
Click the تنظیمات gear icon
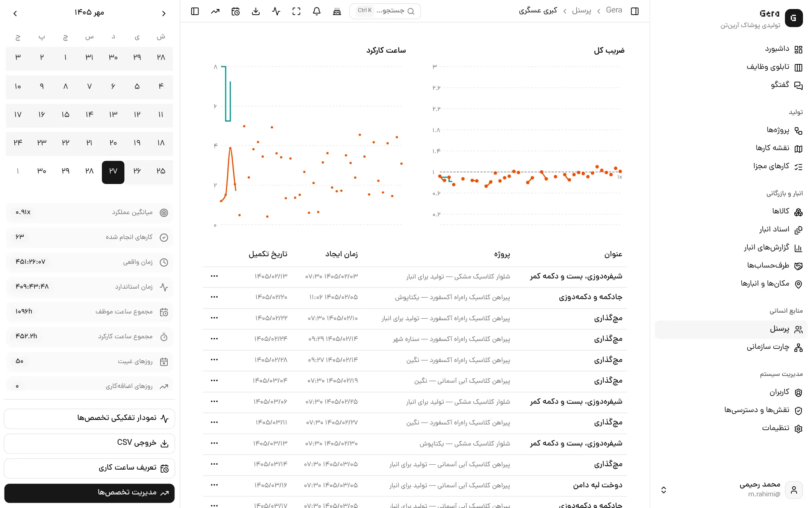(x=798, y=429)
